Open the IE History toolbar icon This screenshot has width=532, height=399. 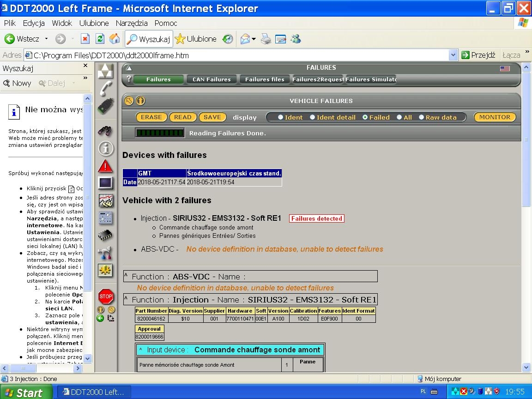228,39
